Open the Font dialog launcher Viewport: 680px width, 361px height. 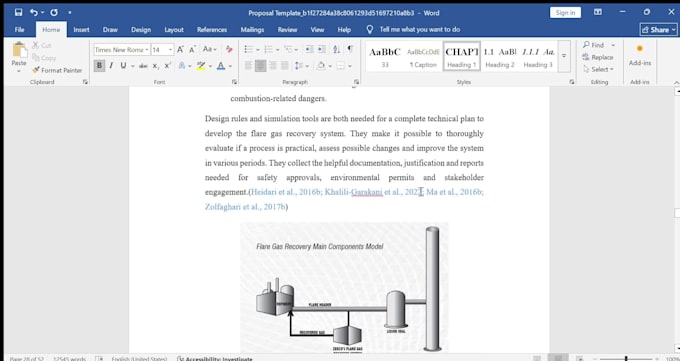click(x=234, y=82)
